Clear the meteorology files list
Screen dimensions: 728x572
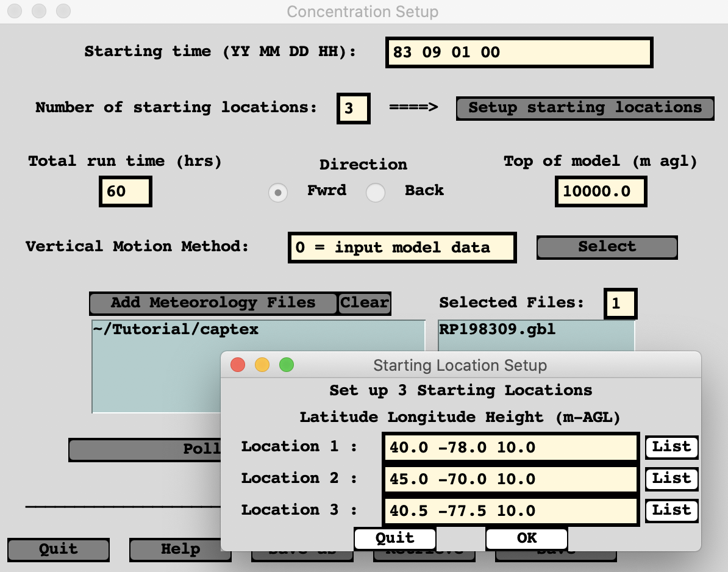(x=364, y=303)
